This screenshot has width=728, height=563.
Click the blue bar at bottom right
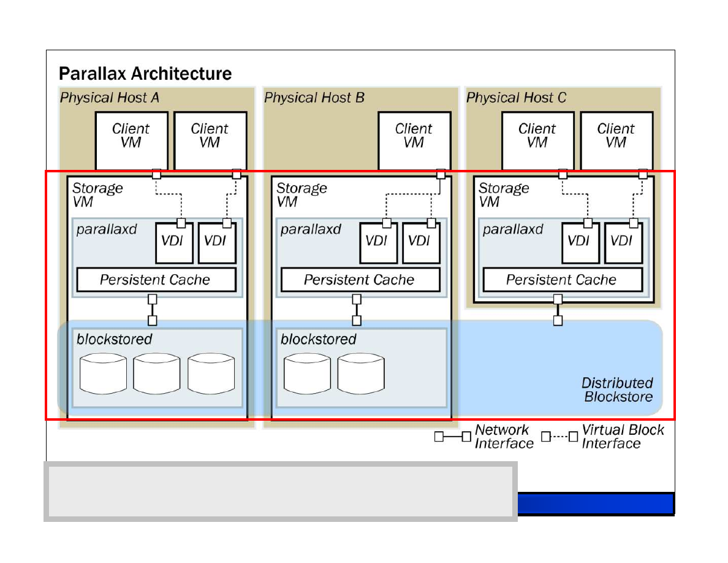coord(596,504)
